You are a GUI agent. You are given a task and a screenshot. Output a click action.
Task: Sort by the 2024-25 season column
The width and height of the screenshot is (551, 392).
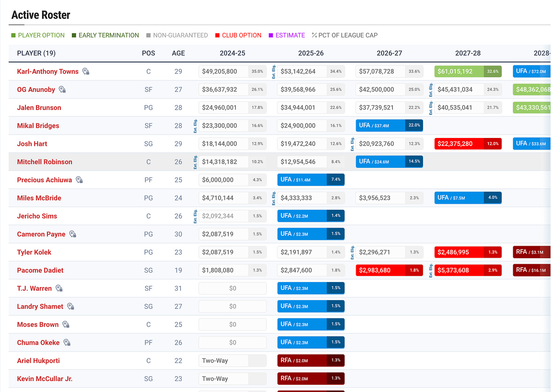(x=232, y=53)
